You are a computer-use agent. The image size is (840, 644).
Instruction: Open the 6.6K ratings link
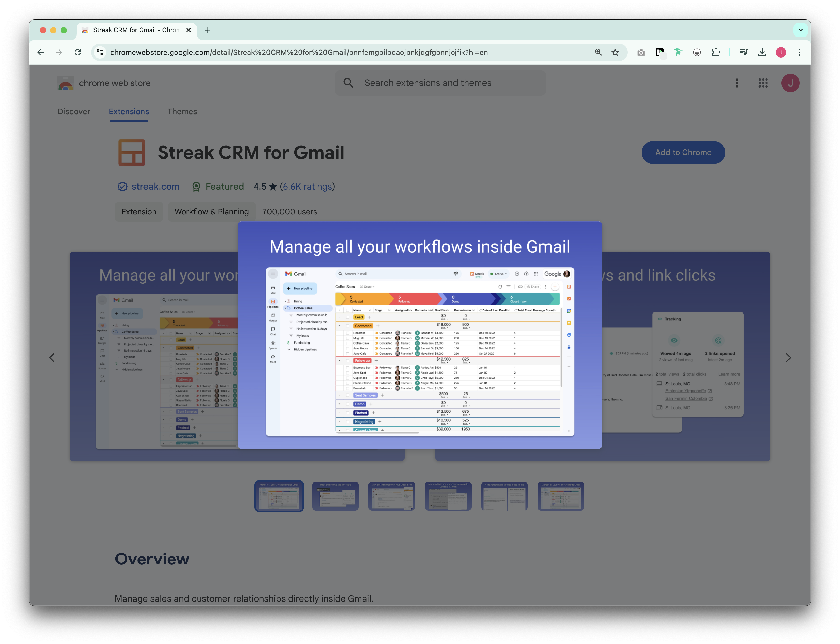pos(307,187)
